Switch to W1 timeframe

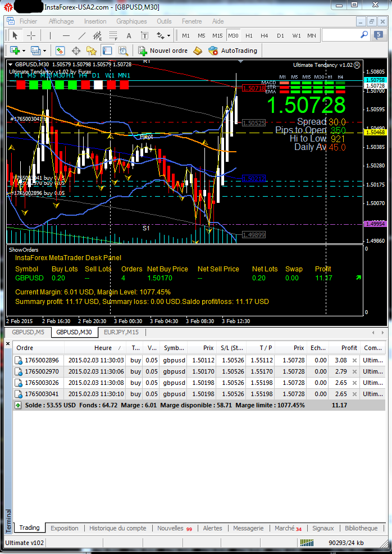[297, 36]
